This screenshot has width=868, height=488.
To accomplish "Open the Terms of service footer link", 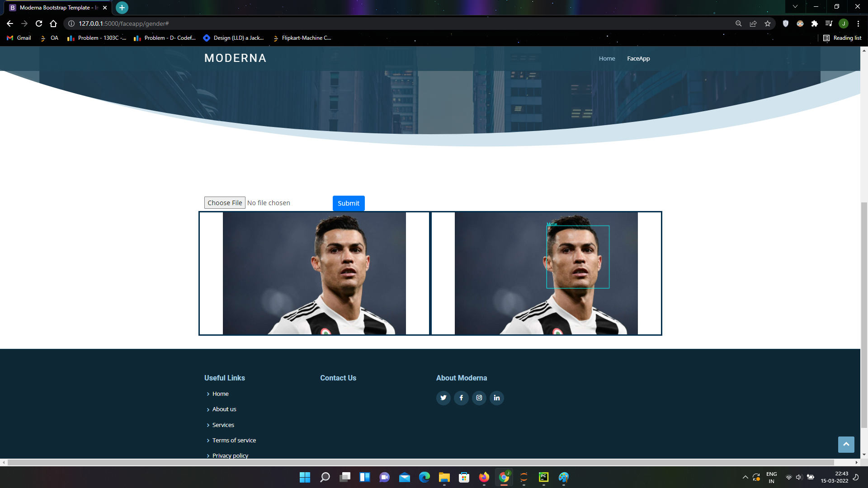I will pyautogui.click(x=234, y=440).
